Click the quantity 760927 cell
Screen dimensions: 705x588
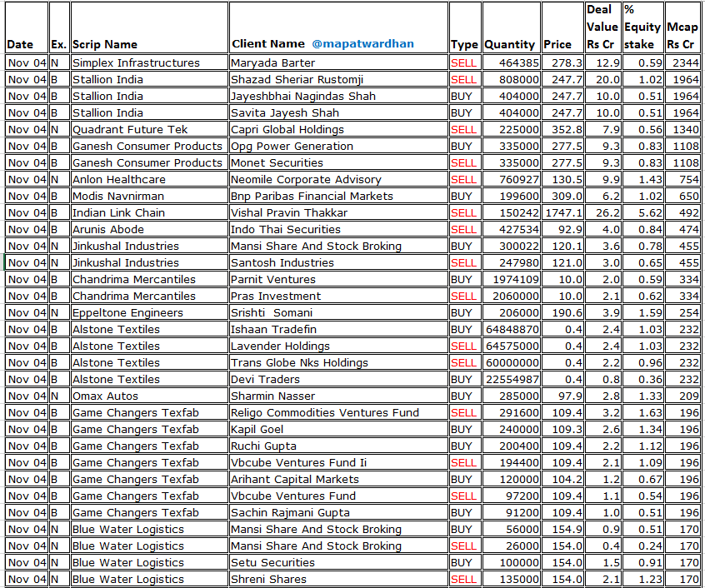click(511, 179)
